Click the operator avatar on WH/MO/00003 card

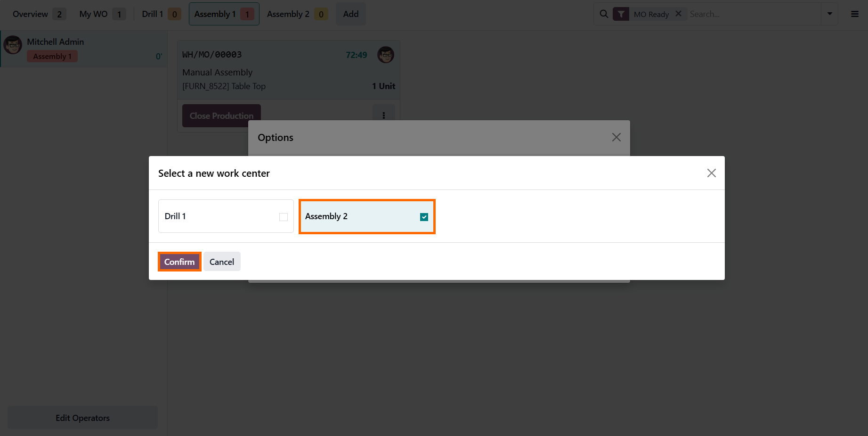click(x=386, y=55)
